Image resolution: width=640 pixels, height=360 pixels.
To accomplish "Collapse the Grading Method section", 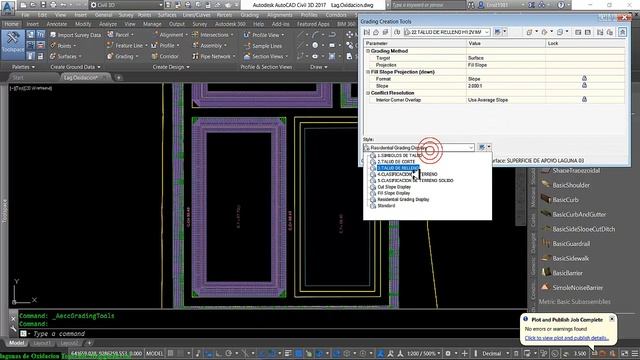I will pyautogui.click(x=368, y=51).
